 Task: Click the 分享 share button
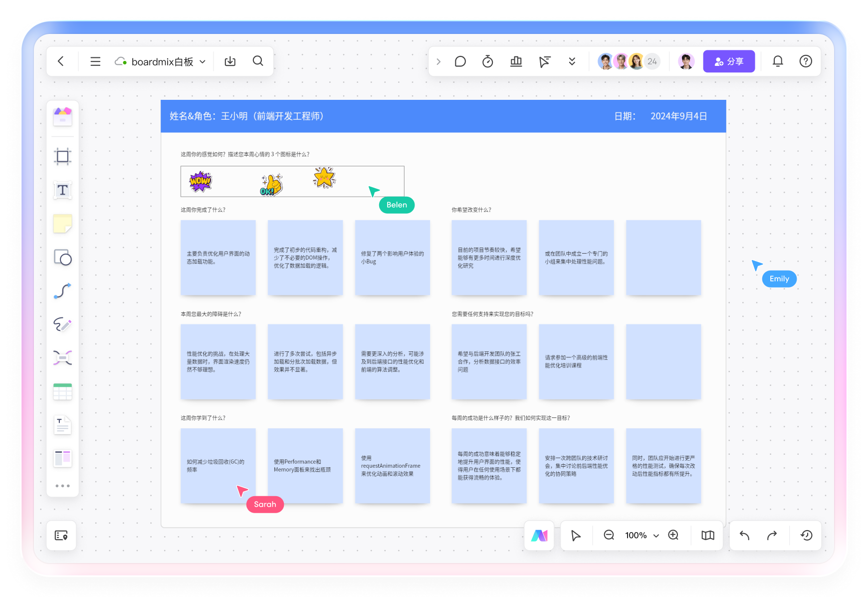click(728, 61)
